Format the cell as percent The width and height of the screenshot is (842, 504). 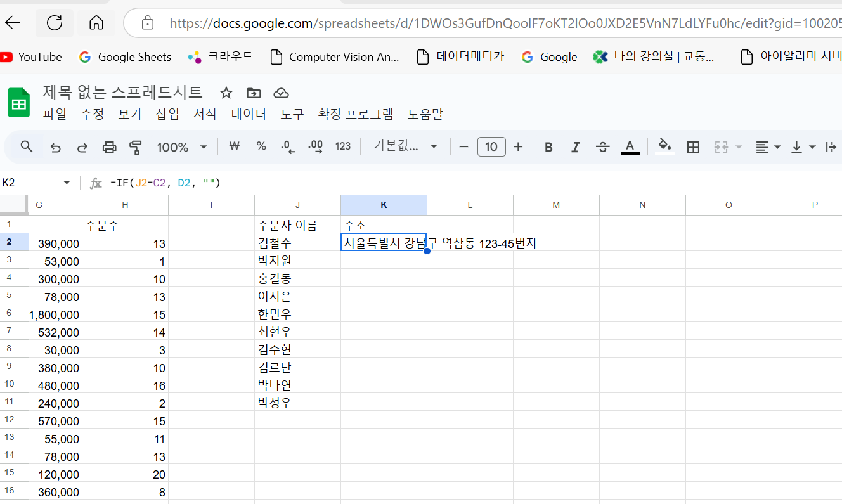pyautogui.click(x=261, y=146)
